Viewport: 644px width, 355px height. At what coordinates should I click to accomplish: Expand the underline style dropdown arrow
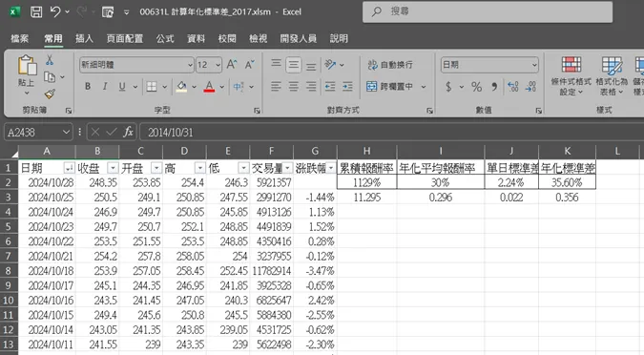tap(135, 87)
